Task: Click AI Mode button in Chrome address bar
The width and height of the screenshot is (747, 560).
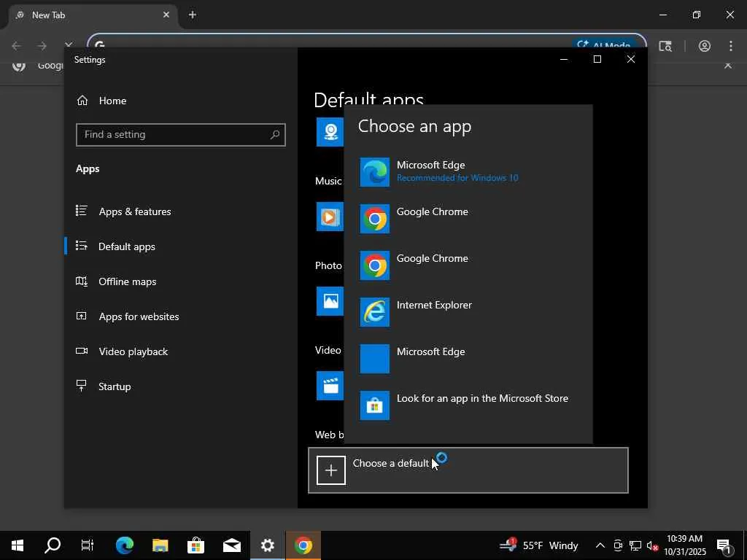Action: coord(604,44)
